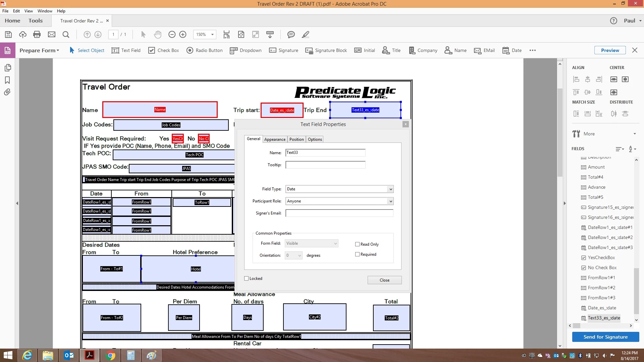The width and height of the screenshot is (644, 362).
Task: Add a Text Field tool
Action: click(126, 50)
